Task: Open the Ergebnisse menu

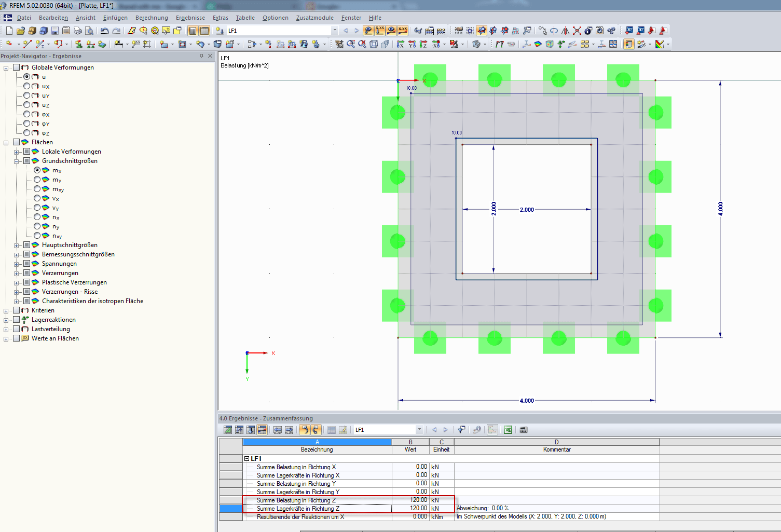Action: [x=190, y=18]
